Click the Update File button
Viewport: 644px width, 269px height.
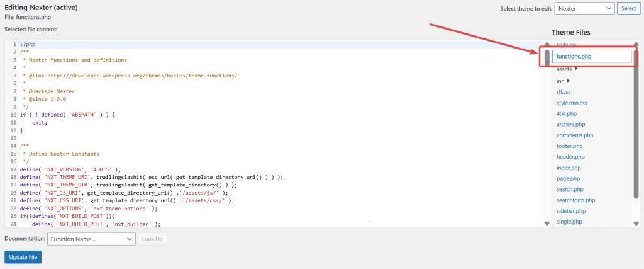tap(23, 257)
